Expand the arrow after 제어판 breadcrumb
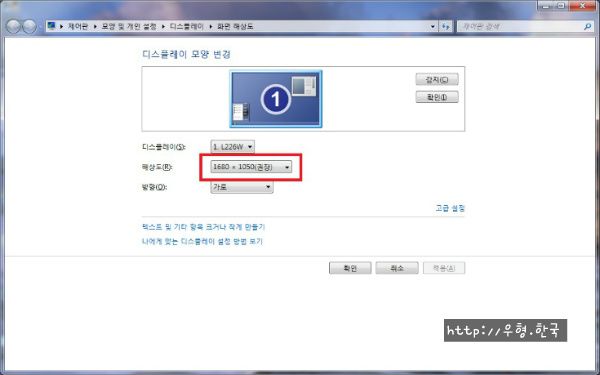600x375 pixels. (95, 26)
